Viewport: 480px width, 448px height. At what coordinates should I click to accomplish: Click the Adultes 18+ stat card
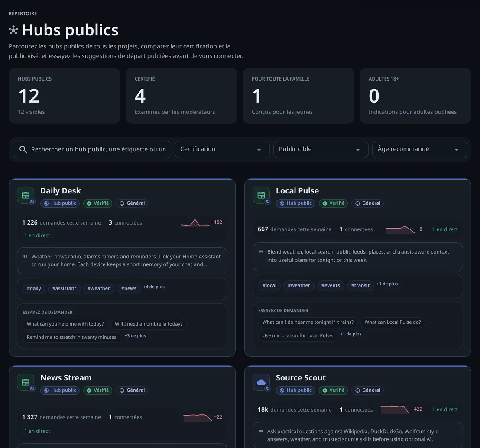(415, 96)
